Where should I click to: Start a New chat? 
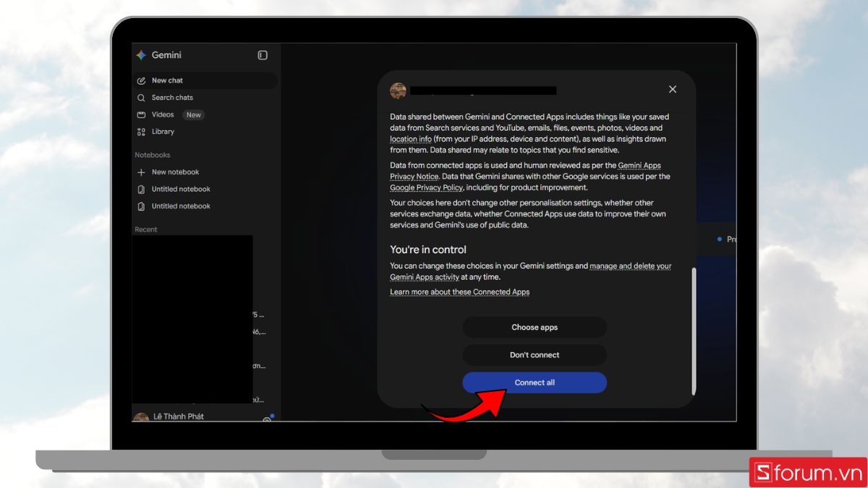[205, 80]
